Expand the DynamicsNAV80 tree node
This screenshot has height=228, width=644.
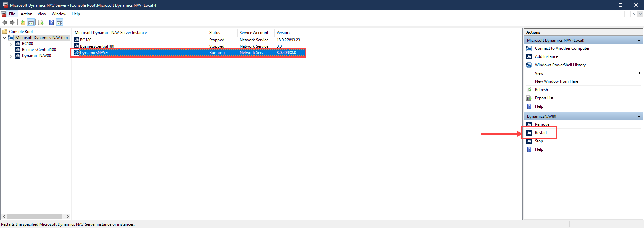point(11,56)
